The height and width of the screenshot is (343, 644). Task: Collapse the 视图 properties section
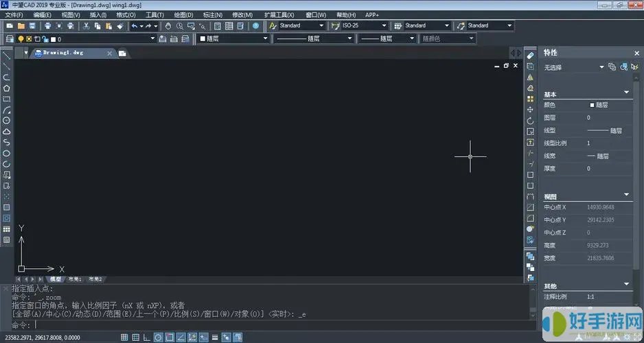[x=627, y=194]
